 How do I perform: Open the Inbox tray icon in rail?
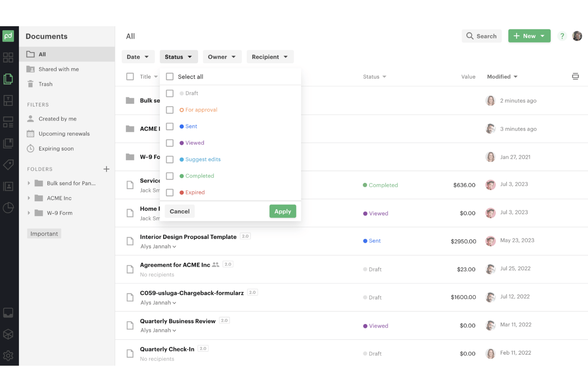point(8,313)
